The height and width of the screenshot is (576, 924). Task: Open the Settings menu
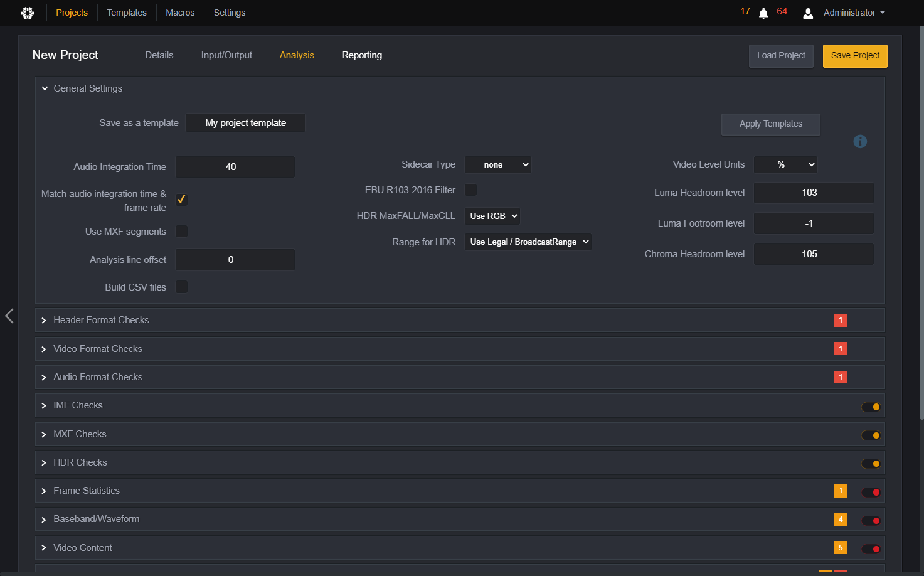230,13
